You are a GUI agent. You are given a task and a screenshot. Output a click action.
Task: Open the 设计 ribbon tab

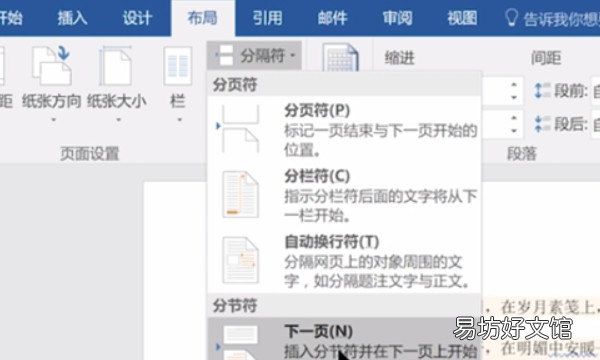[x=137, y=18]
